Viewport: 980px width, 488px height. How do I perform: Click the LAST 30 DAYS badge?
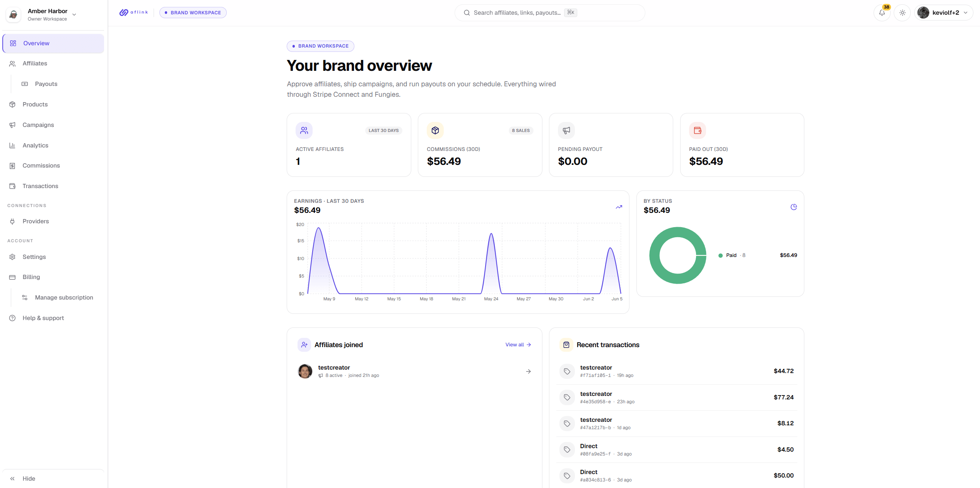[x=383, y=130]
